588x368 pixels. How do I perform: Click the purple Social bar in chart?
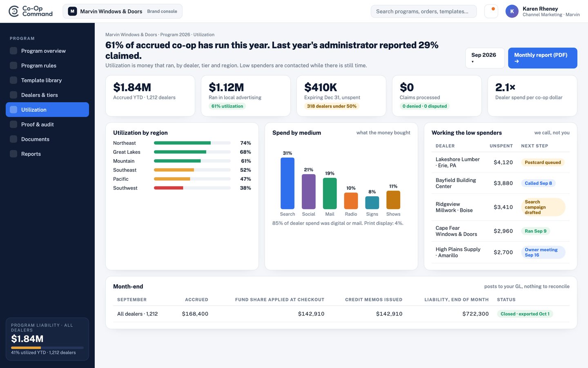(x=309, y=191)
